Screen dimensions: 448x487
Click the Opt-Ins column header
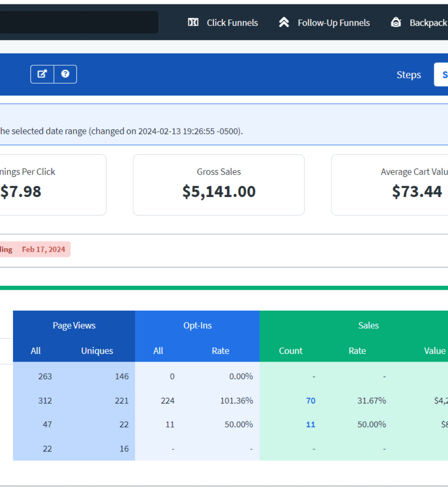(x=197, y=325)
